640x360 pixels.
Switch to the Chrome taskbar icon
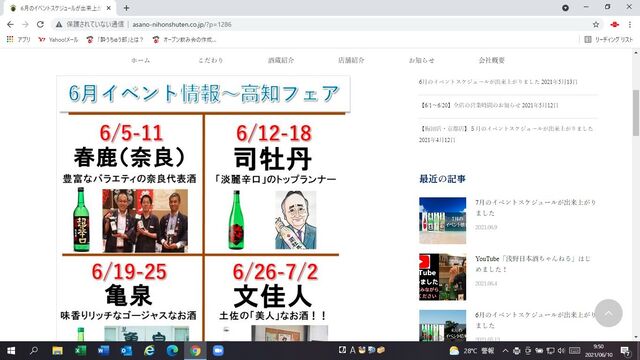tap(196, 351)
